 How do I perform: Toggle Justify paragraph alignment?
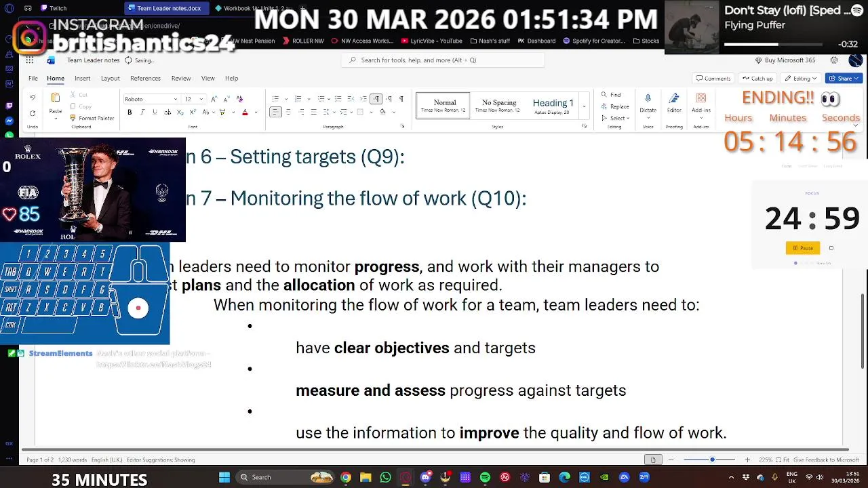tap(314, 113)
